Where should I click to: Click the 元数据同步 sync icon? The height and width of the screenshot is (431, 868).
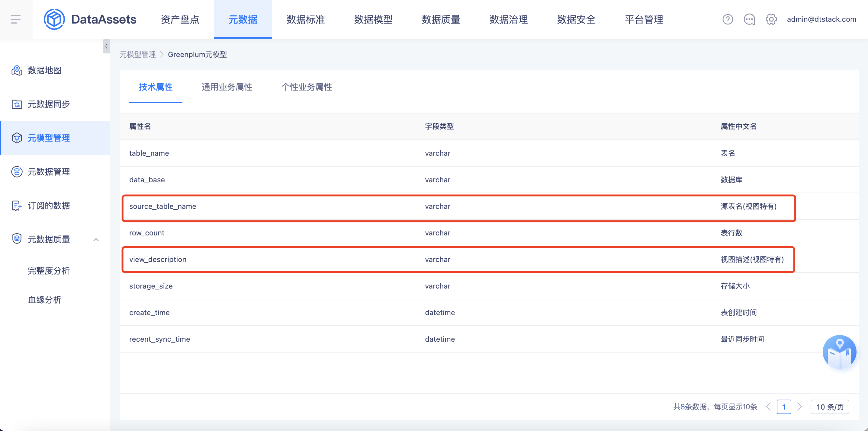point(17,104)
